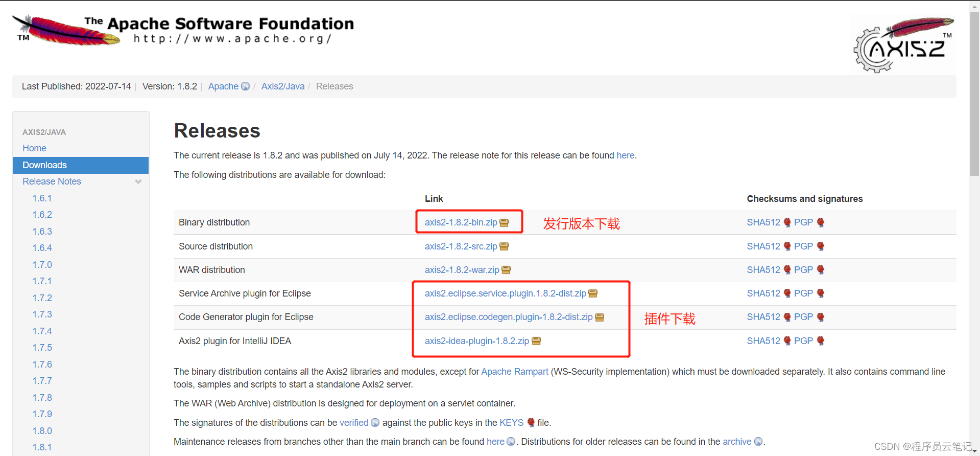
Task: Click the external link icon after maintenance releases 'here'
Action: tap(511, 442)
